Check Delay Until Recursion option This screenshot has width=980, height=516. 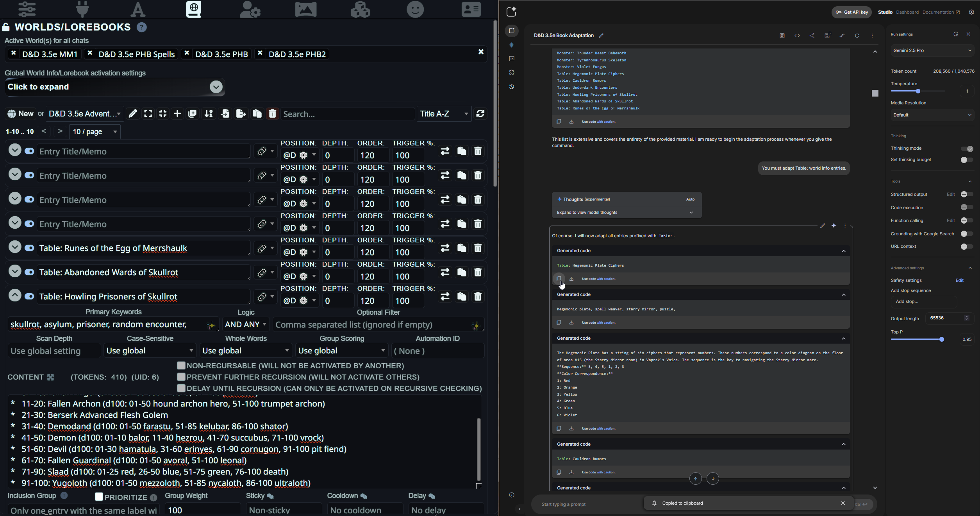pyautogui.click(x=181, y=388)
